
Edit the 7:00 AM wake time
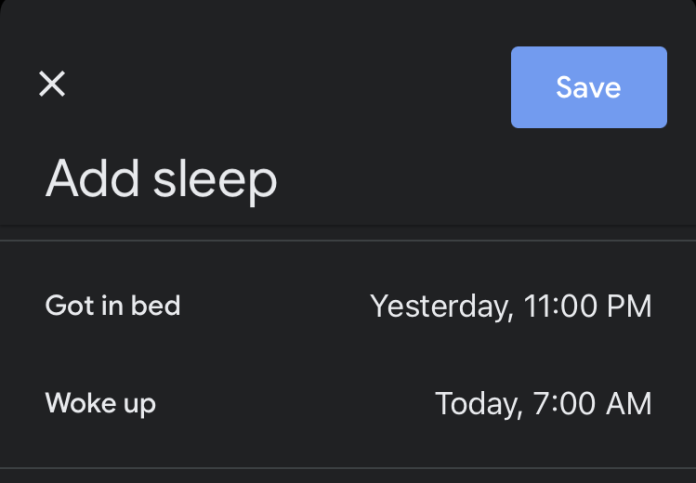(x=594, y=404)
